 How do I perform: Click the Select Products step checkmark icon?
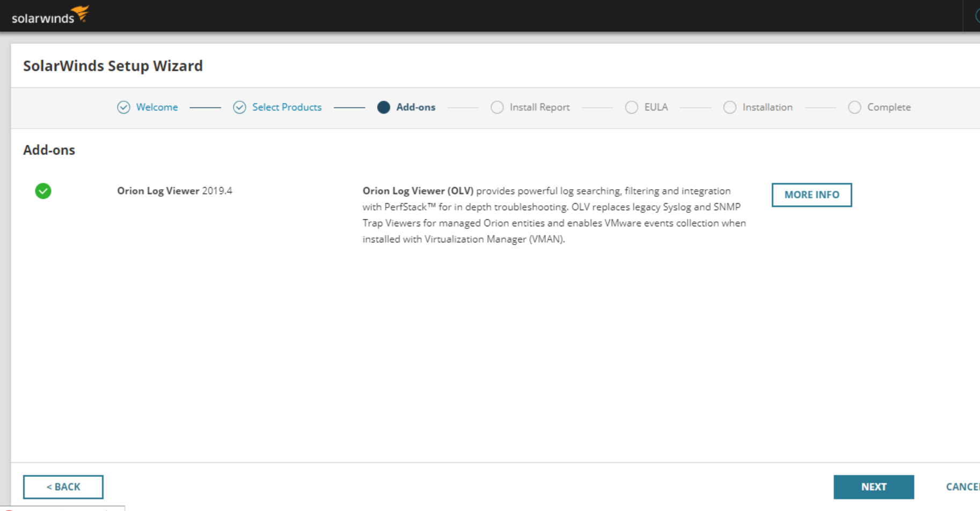click(239, 107)
